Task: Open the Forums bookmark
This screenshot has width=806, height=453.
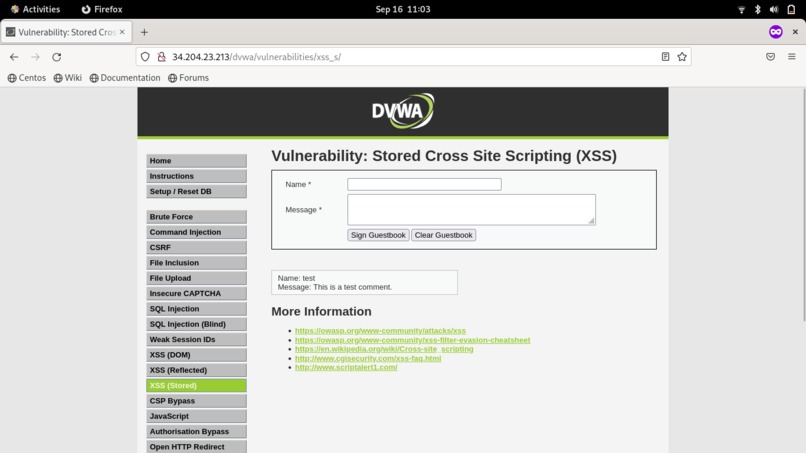Action: (188, 78)
